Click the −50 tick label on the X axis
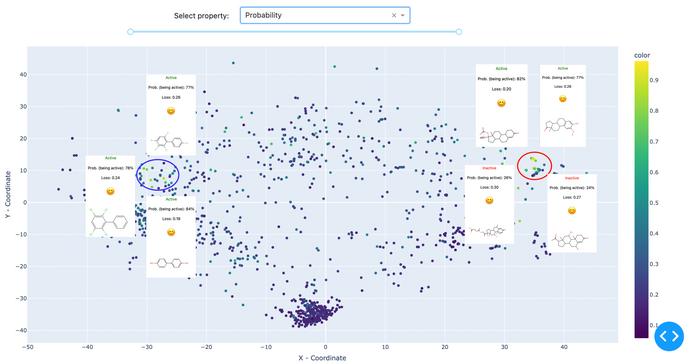The image size is (700, 364). (x=28, y=347)
